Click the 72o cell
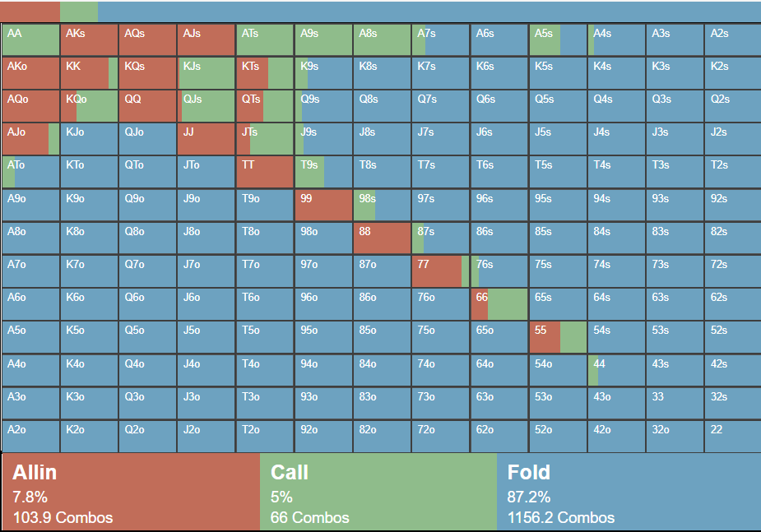 [x=440, y=437]
